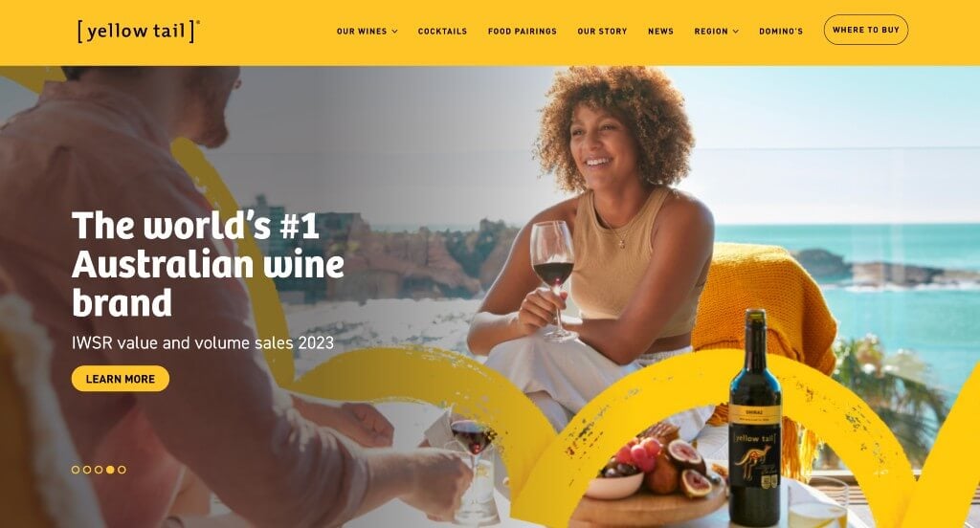This screenshot has width=980, height=528.
Task: Click the Where to Buy button
Action: click(865, 30)
